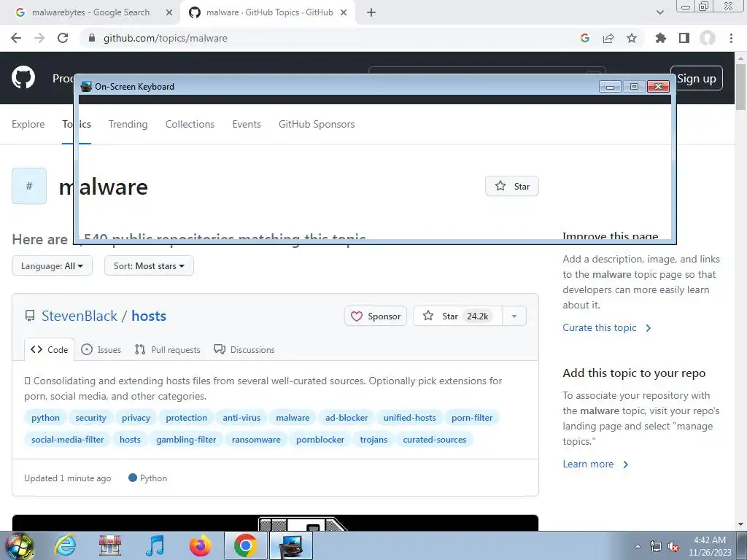
Task: Click the Google icon in address bar
Action: point(585,38)
